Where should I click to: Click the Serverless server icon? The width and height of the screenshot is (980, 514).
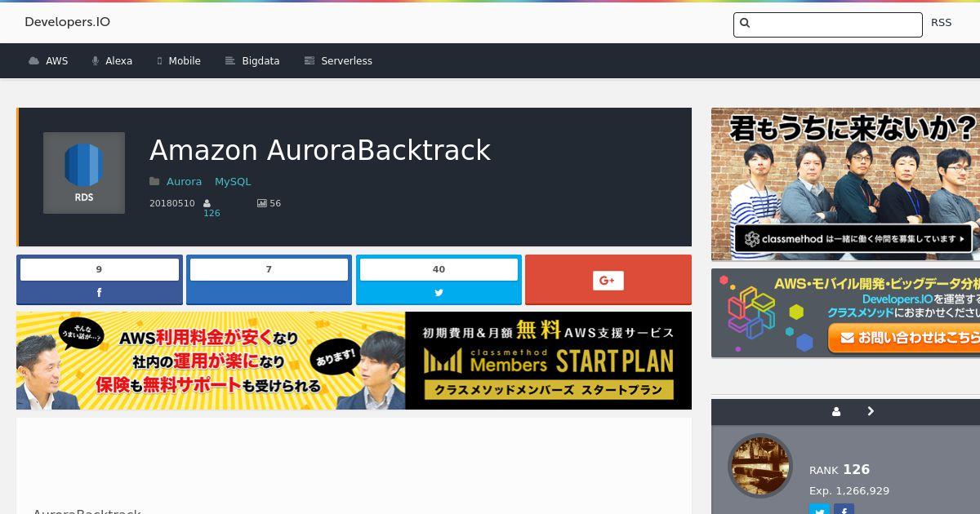(x=310, y=61)
